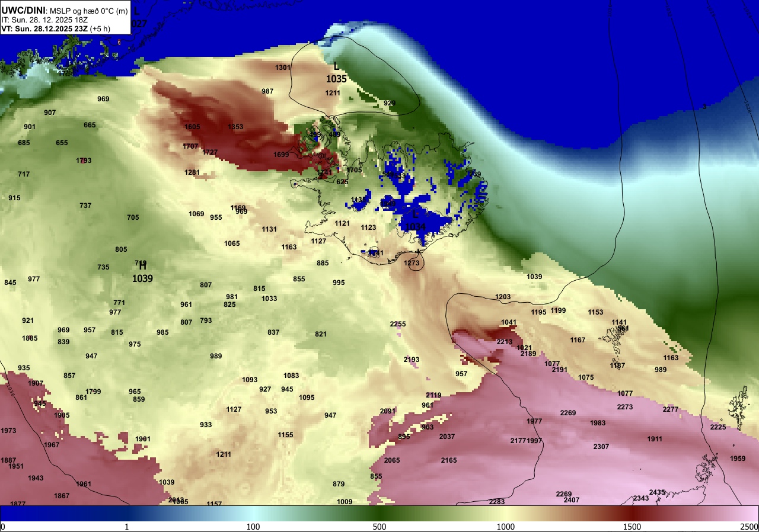Click the height value 1959
The image size is (759, 532).
pos(738,459)
